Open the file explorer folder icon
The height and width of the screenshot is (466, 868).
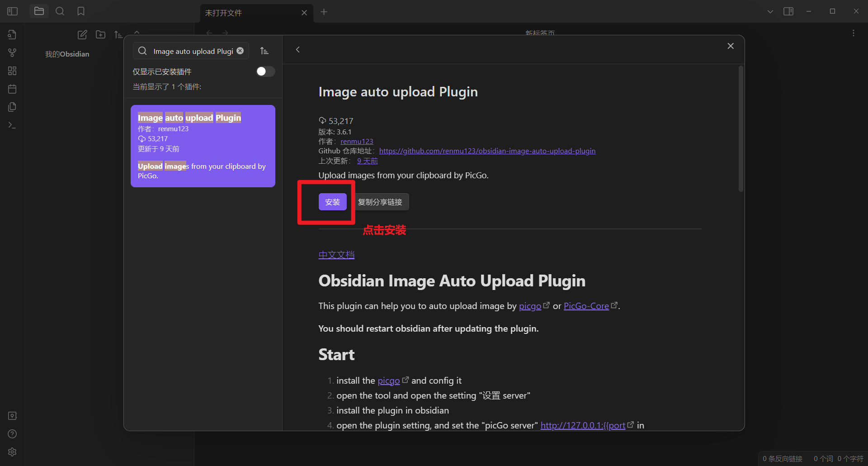tap(39, 11)
